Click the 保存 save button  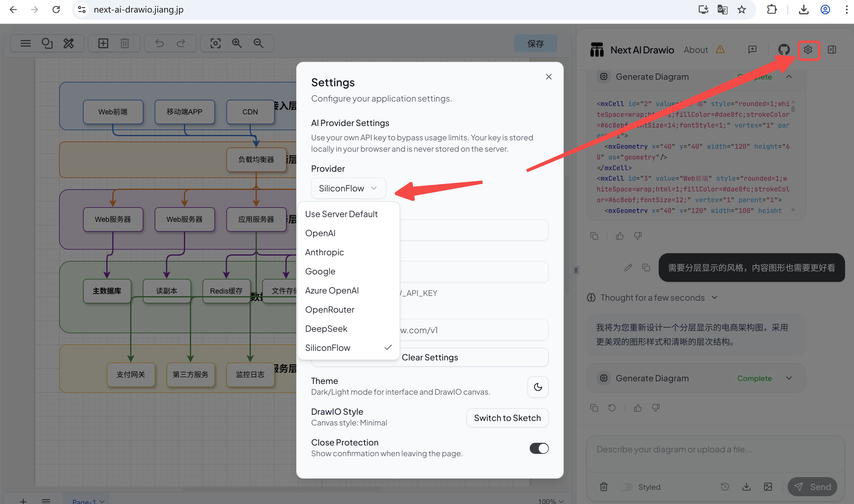(535, 44)
